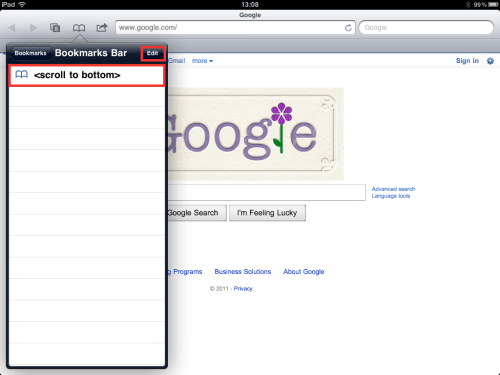
Task: Open the Programs link
Action: [185, 272]
